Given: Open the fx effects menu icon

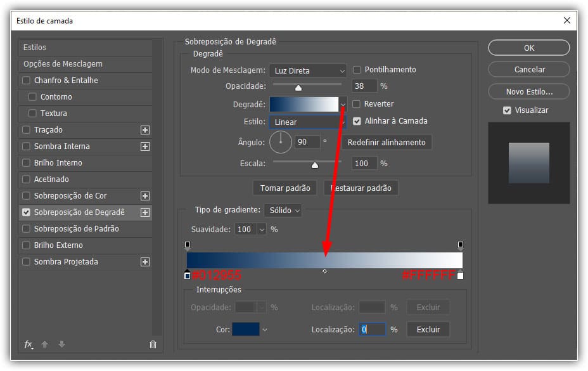Looking at the screenshot, I should tap(28, 344).
